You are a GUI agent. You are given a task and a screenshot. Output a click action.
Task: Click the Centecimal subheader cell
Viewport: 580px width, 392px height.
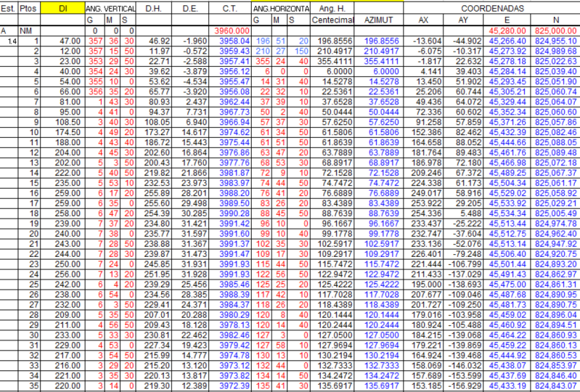coord(332,20)
